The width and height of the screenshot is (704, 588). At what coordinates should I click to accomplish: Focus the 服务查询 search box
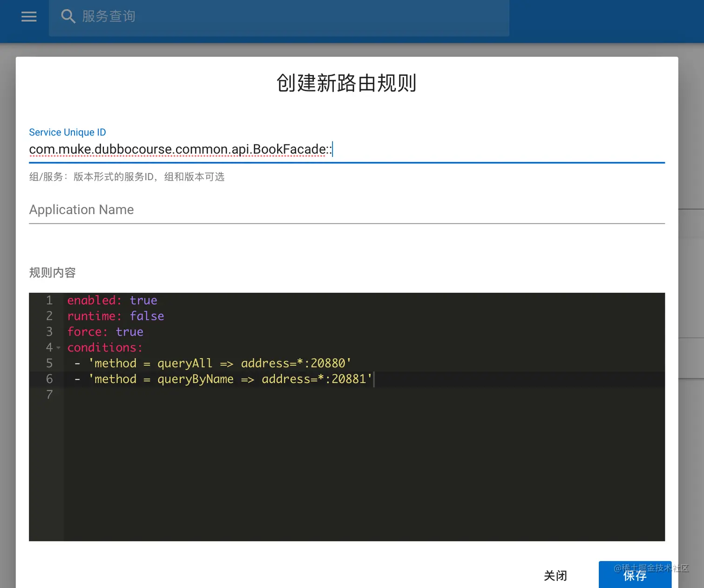279,17
